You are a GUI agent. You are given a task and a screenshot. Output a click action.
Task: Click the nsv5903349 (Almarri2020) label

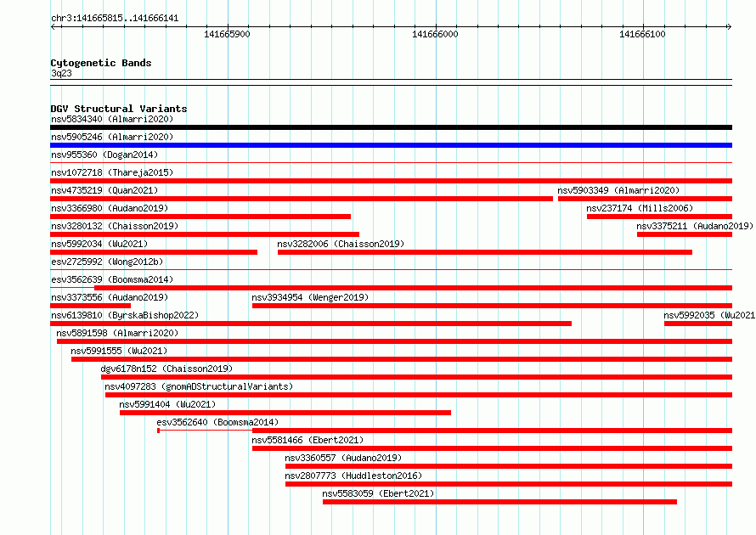pos(618,190)
